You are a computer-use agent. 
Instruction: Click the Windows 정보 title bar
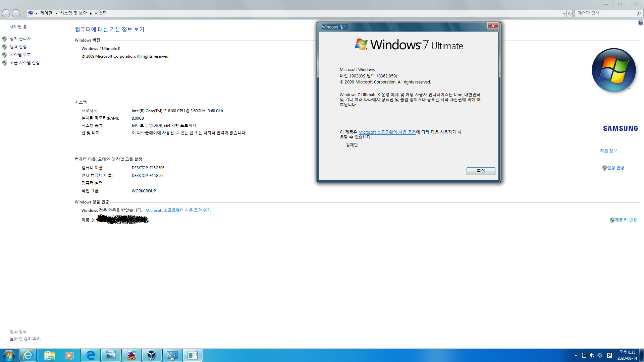[402, 27]
